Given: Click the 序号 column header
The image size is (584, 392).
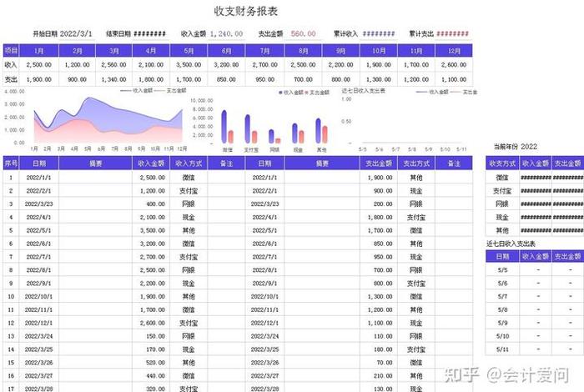Looking at the screenshot, I should (x=11, y=163).
